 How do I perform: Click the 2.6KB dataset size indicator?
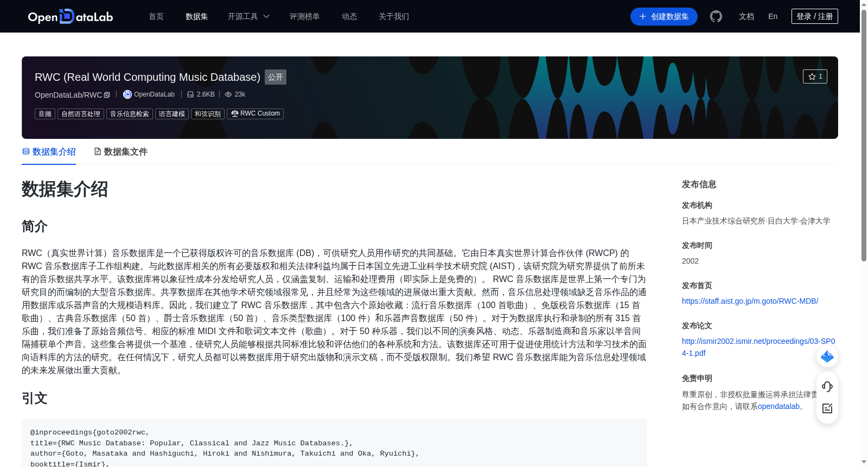pos(201,94)
